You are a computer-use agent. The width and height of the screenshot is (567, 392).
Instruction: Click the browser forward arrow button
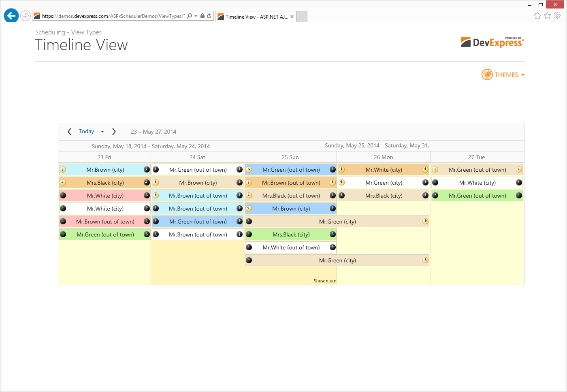[26, 16]
